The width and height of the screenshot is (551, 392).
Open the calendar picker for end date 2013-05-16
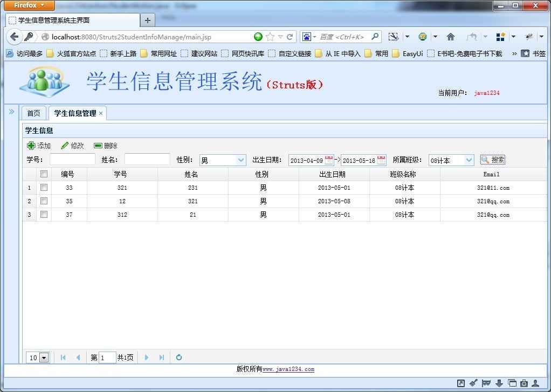381,160
